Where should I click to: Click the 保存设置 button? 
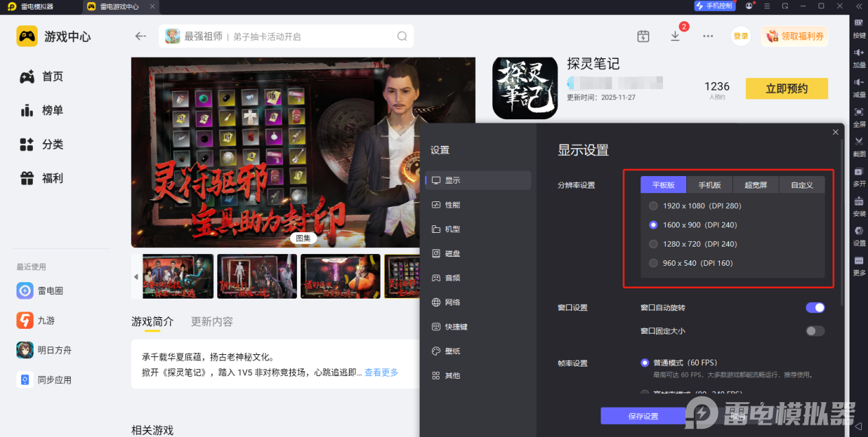[x=642, y=416]
